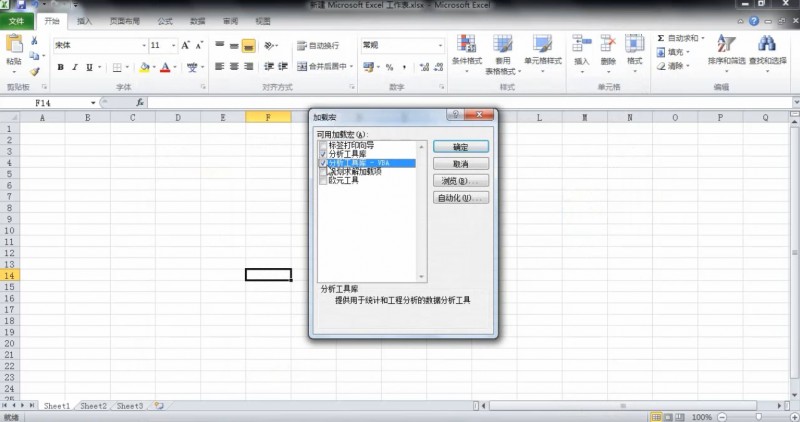Click the formula bar input field
The width and height of the screenshot is (800, 422).
click(469, 103)
